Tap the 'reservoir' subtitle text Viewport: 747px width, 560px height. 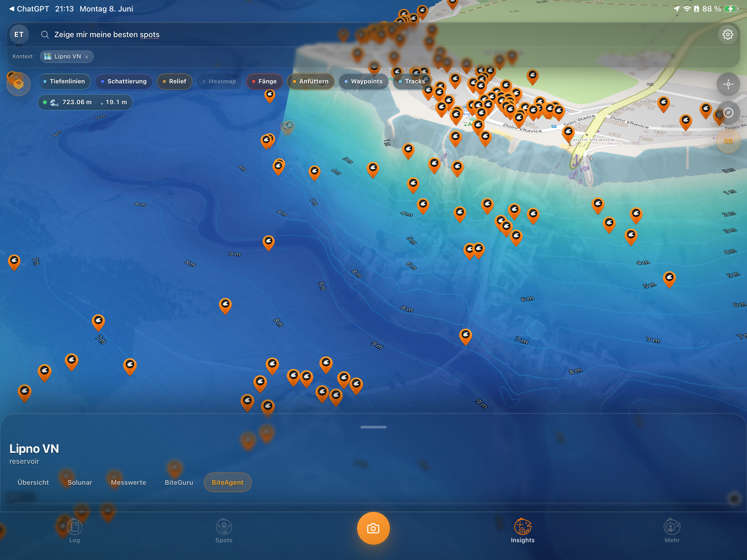[x=24, y=461]
